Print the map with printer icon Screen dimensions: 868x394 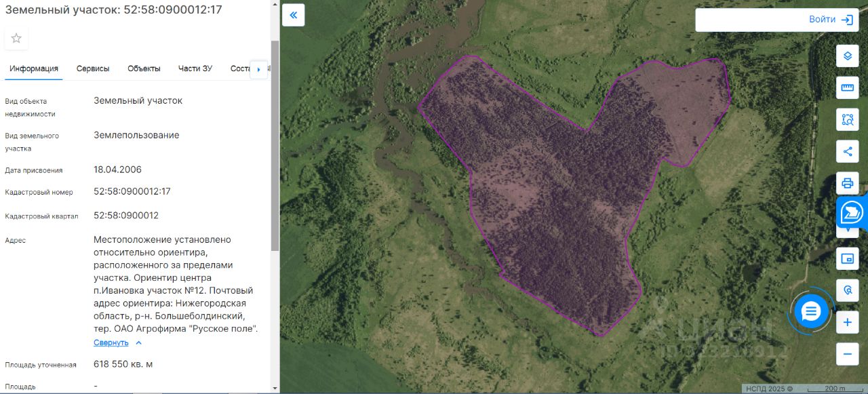(x=847, y=183)
